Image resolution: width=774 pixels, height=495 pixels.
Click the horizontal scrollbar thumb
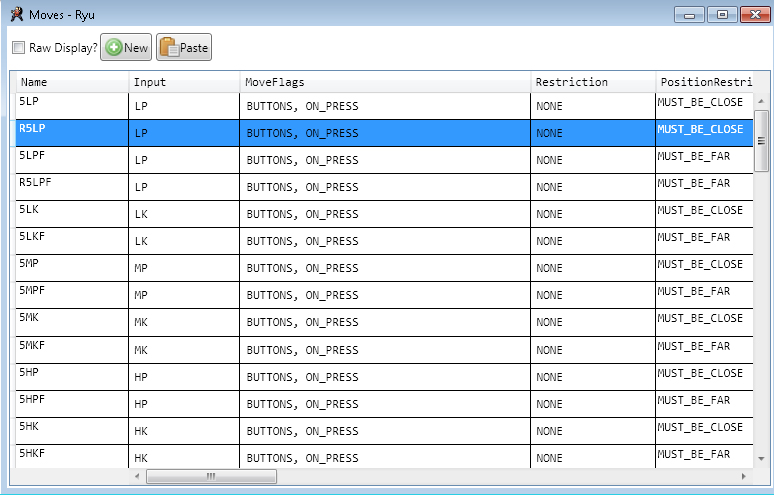pos(211,476)
